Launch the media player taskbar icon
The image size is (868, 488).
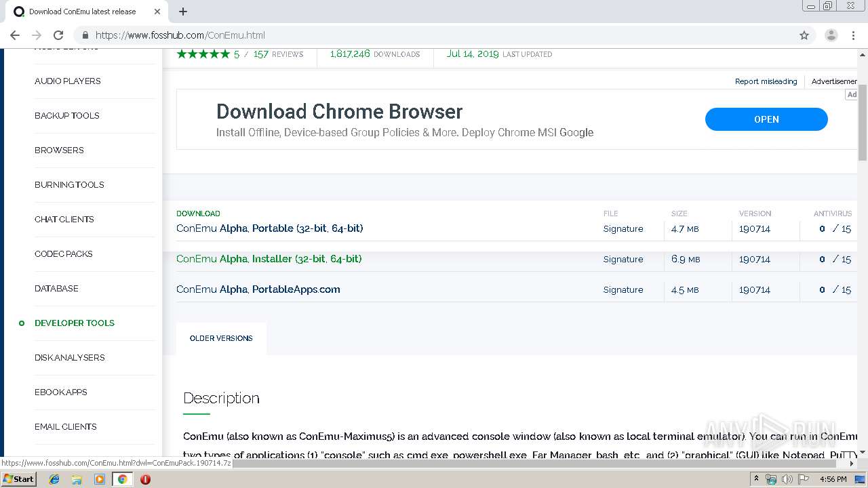(100, 479)
